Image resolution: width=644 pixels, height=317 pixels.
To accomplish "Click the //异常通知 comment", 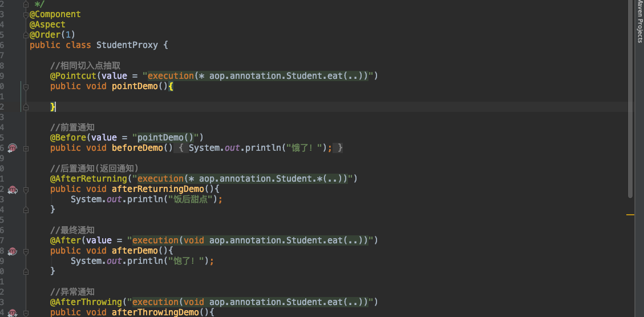I will 72,292.
